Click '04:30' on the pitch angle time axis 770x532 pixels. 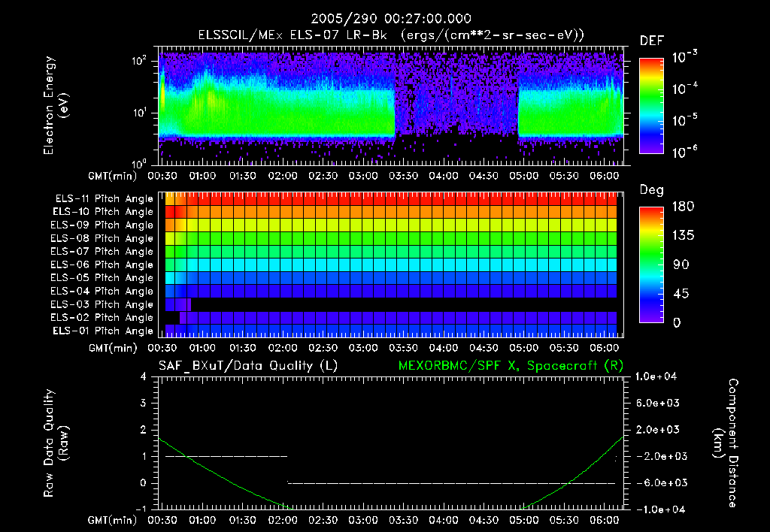click(484, 348)
